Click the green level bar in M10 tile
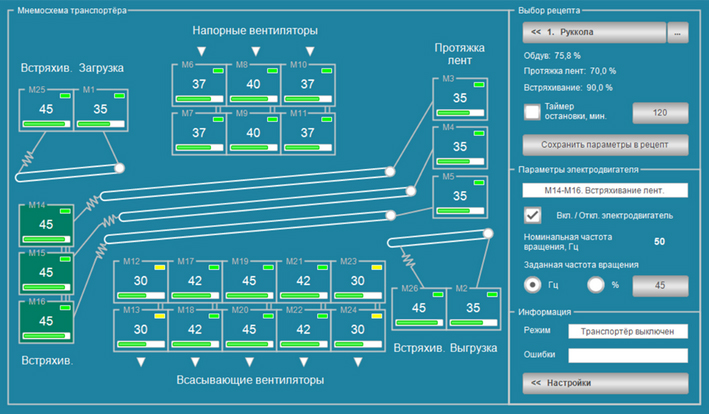Viewport: 709px width, 414px height. [x=301, y=98]
